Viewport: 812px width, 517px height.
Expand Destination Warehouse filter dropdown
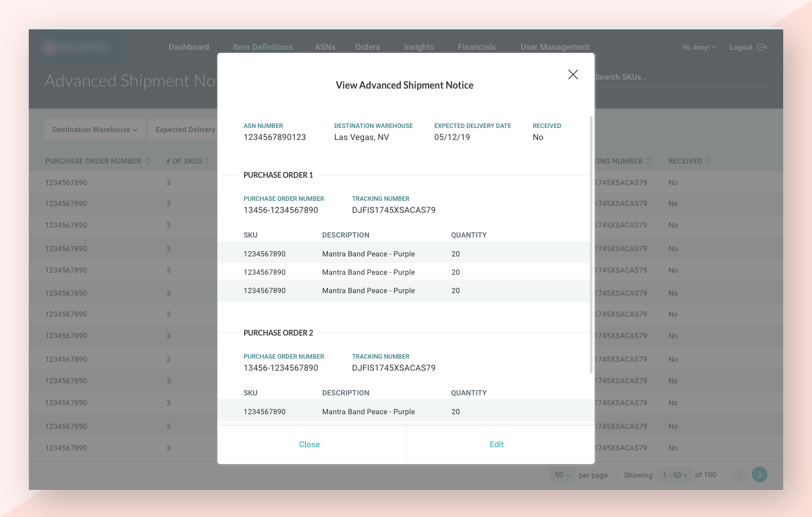tap(95, 130)
